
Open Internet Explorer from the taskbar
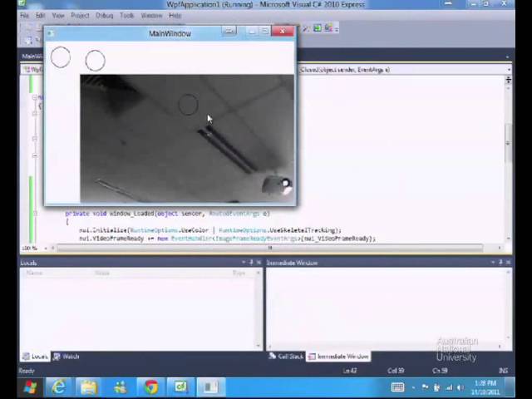(x=58, y=387)
